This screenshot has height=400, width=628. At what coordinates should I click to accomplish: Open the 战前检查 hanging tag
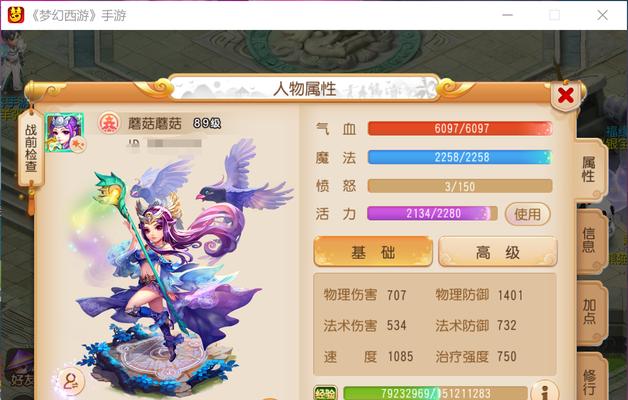click(31, 148)
